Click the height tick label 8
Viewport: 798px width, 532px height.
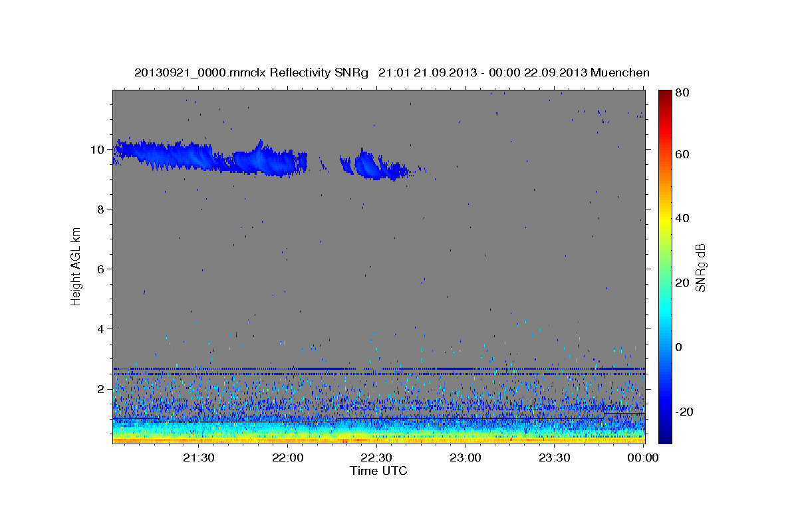coord(102,209)
